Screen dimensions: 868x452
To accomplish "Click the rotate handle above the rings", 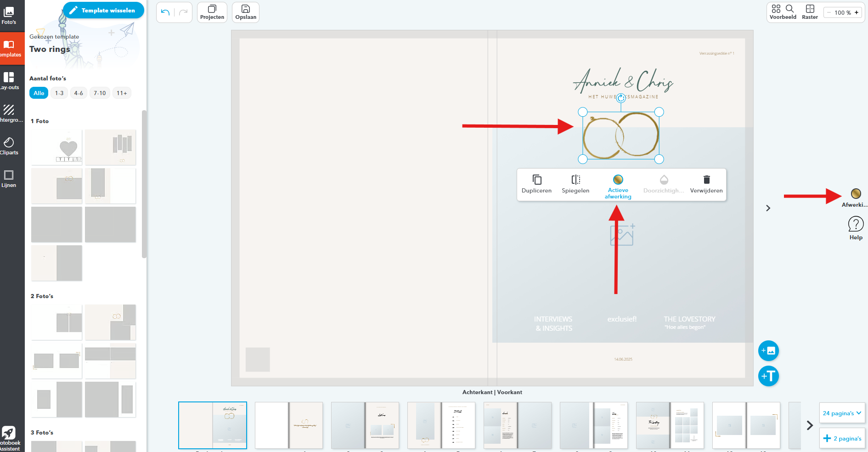I will pos(621,98).
